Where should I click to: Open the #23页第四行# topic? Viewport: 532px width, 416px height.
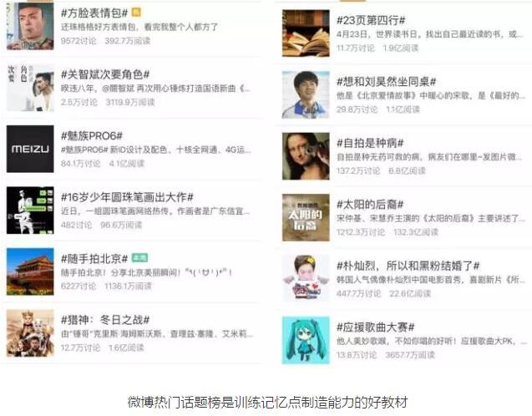point(371,20)
